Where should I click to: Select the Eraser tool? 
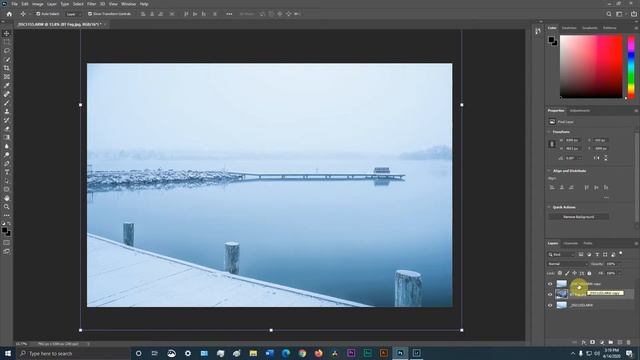click(7, 129)
